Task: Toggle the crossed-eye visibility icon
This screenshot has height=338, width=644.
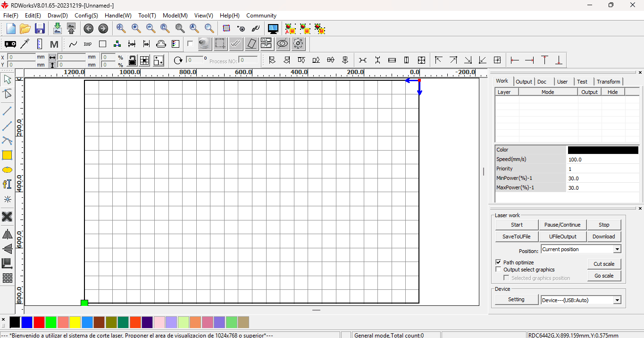Action: click(282, 44)
